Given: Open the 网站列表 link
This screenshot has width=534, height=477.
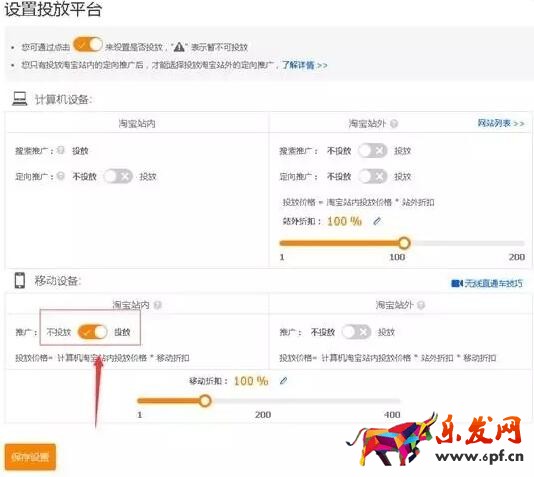Looking at the screenshot, I should pos(501,123).
